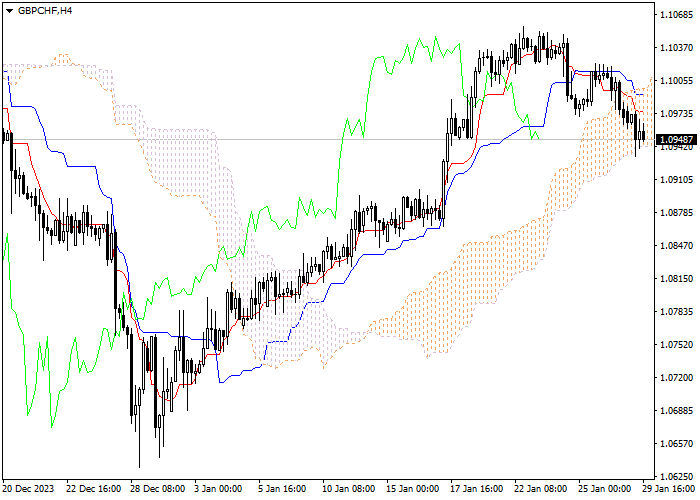700x500 pixels.
Task: Click the 5 Jan 16:00 time label
Action: [283, 489]
